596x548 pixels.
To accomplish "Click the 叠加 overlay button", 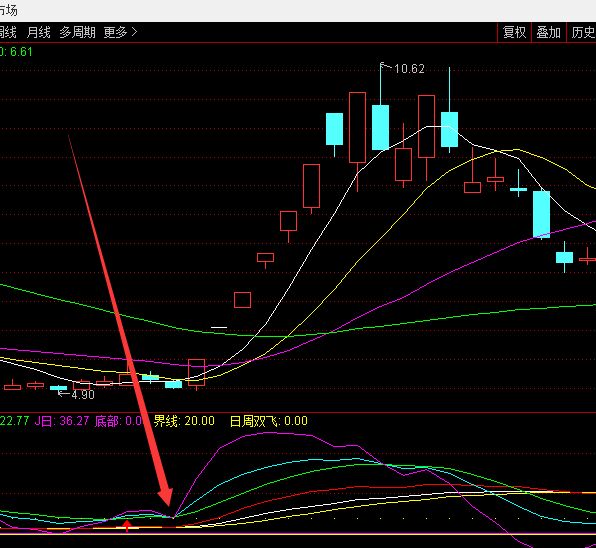I will 548,32.
